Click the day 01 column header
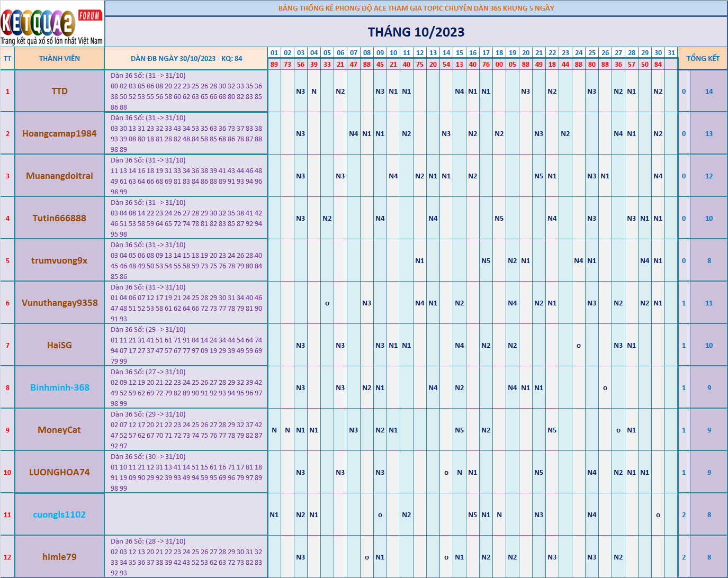 point(274,53)
